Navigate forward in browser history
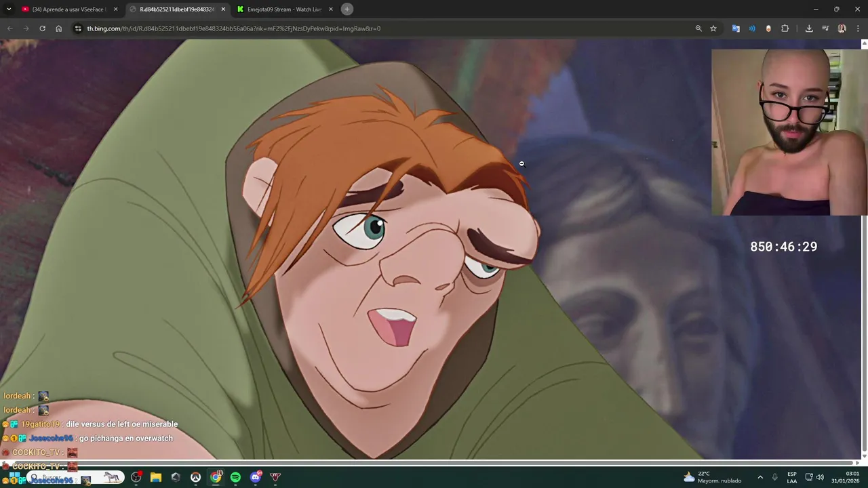This screenshot has height=488, width=868. tap(26, 28)
